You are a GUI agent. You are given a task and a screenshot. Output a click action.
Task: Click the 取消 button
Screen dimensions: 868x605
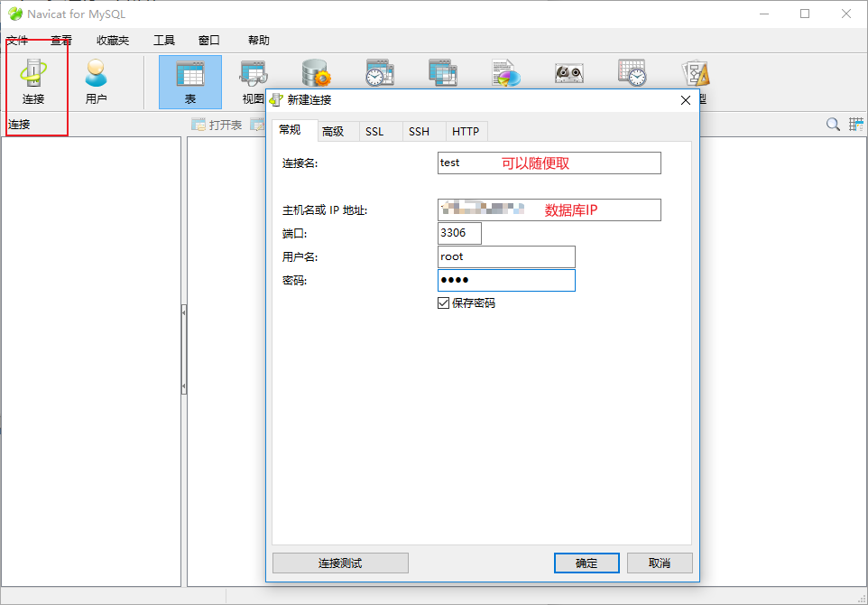(660, 563)
